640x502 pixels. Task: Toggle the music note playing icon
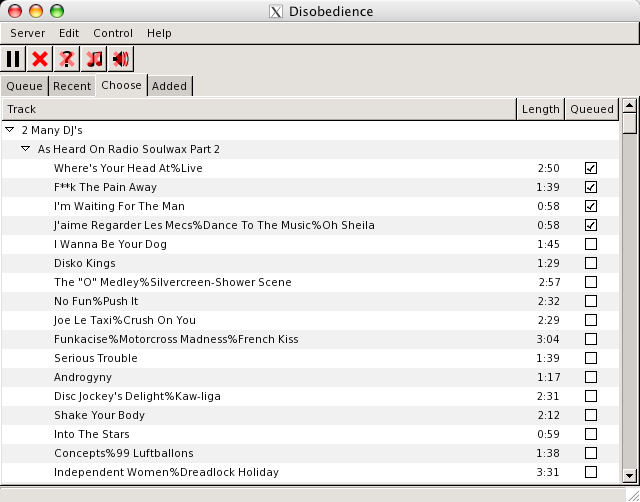coord(94,59)
